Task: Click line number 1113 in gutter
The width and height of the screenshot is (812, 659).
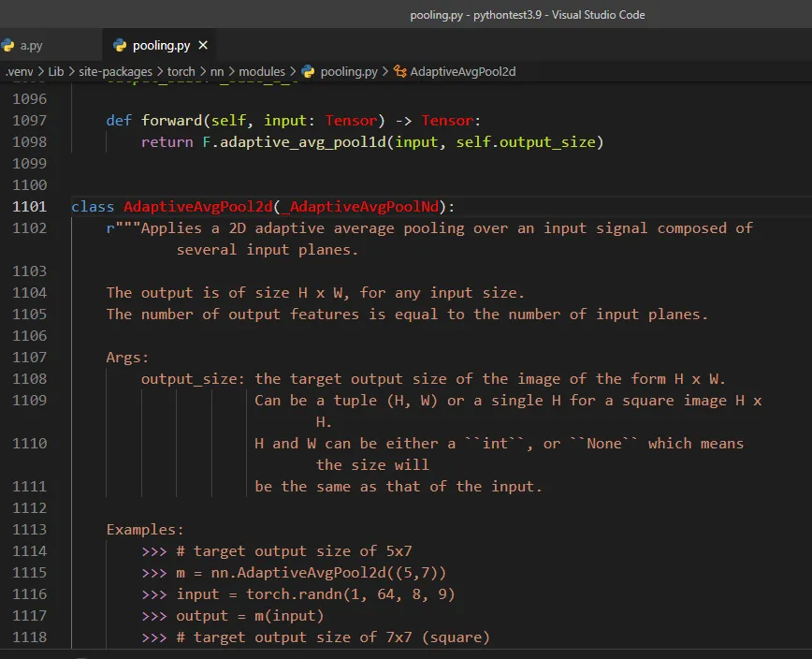Action: (x=30, y=530)
